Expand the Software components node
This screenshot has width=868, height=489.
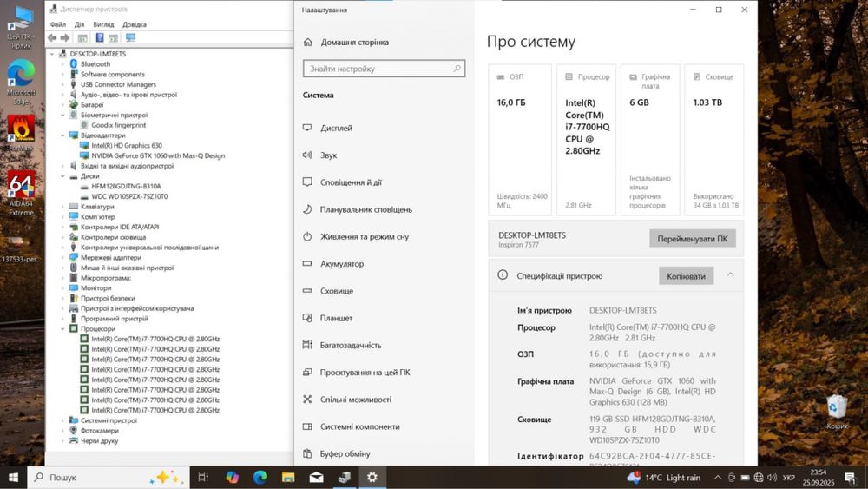(x=62, y=74)
